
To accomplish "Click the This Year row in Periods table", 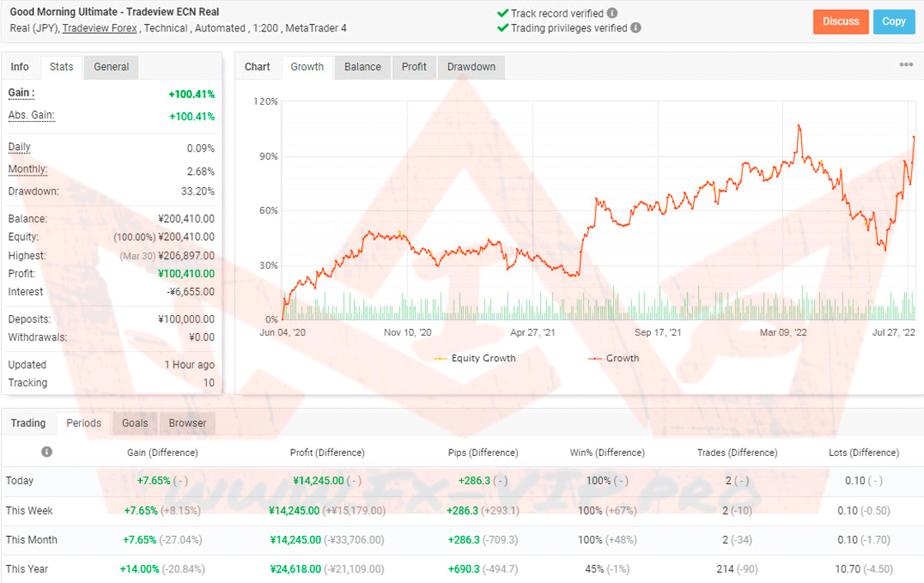I will coord(27,569).
